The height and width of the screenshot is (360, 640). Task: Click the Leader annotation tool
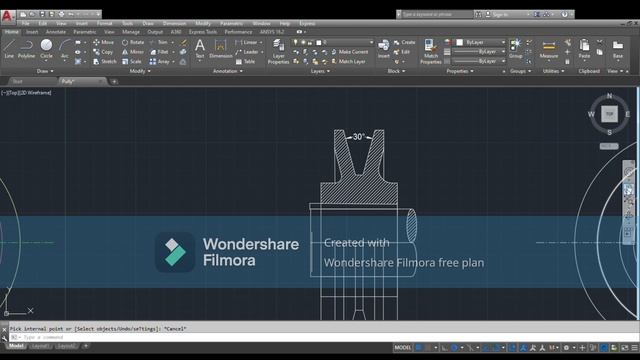(x=247, y=52)
